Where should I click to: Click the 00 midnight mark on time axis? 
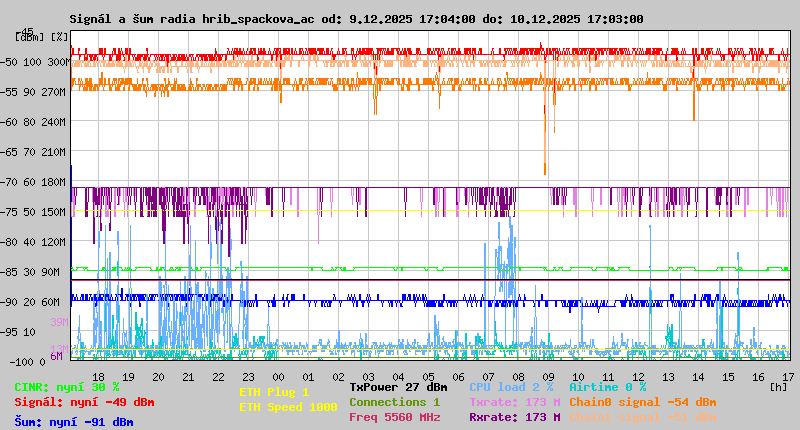click(x=278, y=376)
